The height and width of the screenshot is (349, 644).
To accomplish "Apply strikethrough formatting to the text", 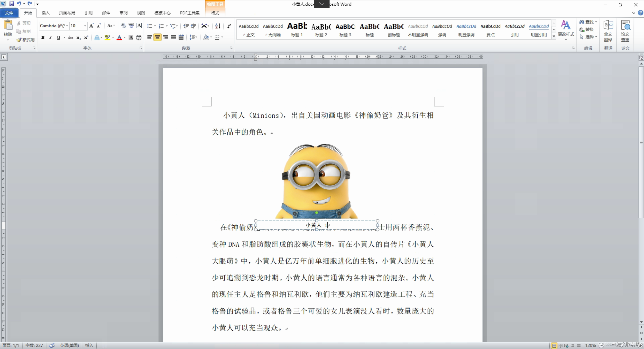I will coord(71,38).
